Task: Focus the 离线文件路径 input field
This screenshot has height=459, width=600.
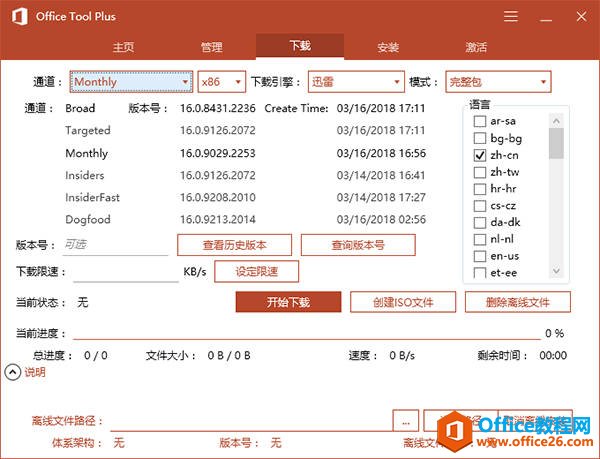Action: [251, 422]
